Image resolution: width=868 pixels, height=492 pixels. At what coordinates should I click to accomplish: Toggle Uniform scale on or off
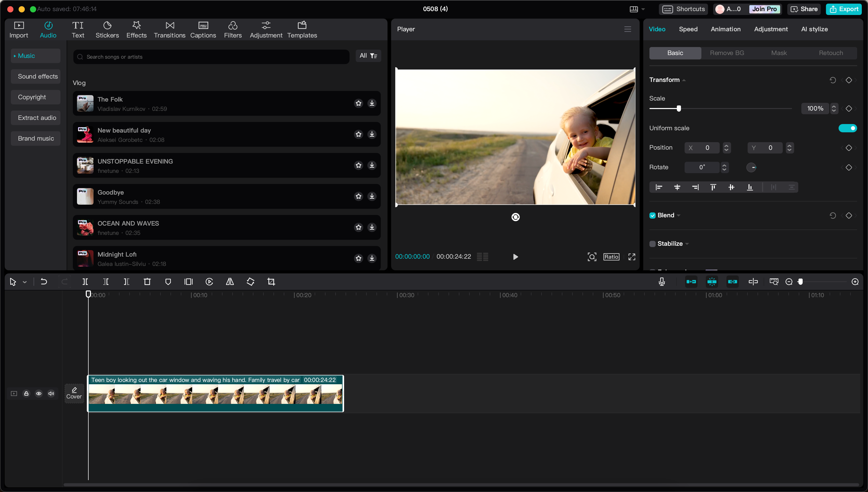(x=848, y=128)
